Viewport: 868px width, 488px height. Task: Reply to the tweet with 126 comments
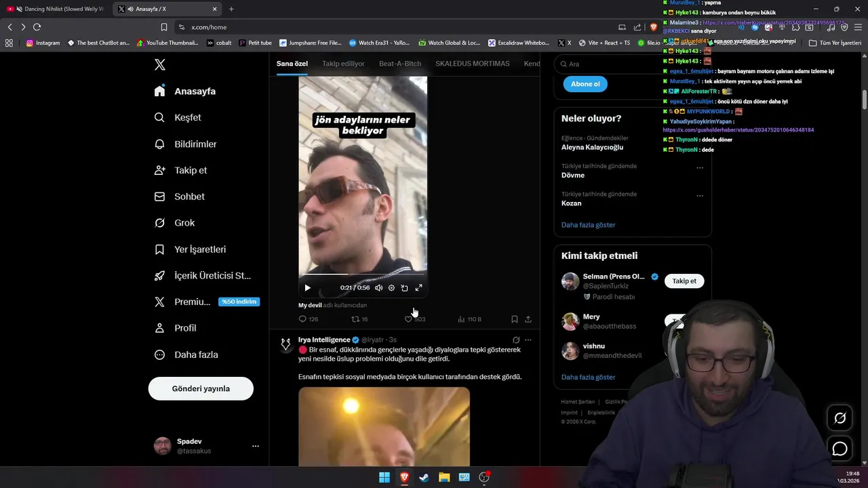coord(309,319)
